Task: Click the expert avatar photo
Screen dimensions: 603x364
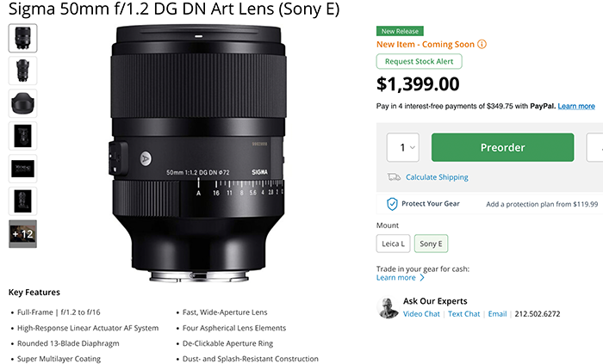Action: tap(388, 308)
